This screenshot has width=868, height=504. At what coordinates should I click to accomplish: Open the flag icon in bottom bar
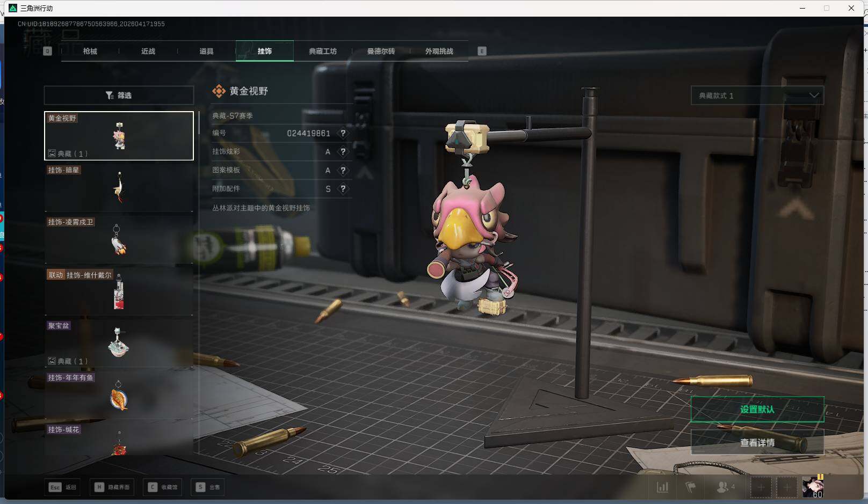click(x=691, y=487)
